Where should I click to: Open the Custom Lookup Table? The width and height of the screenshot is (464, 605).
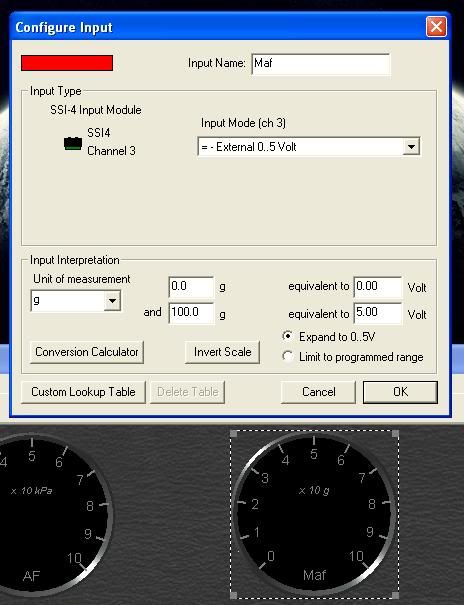point(83,392)
